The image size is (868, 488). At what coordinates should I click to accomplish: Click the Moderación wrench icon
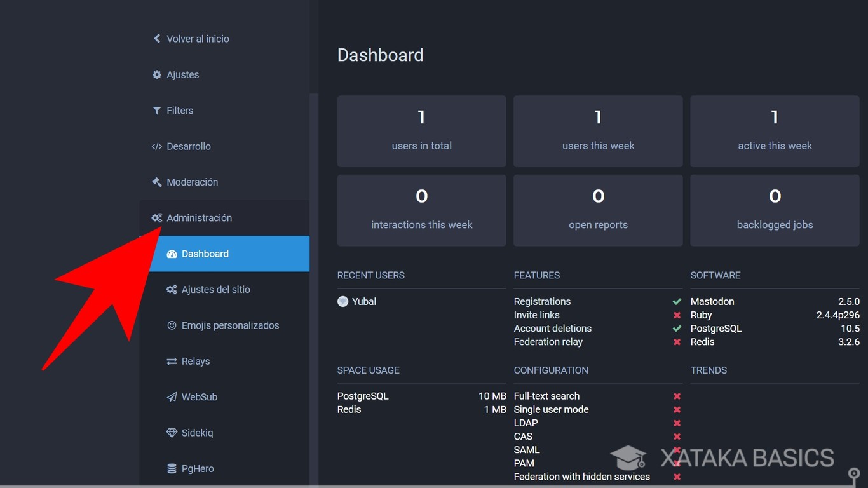(x=156, y=182)
